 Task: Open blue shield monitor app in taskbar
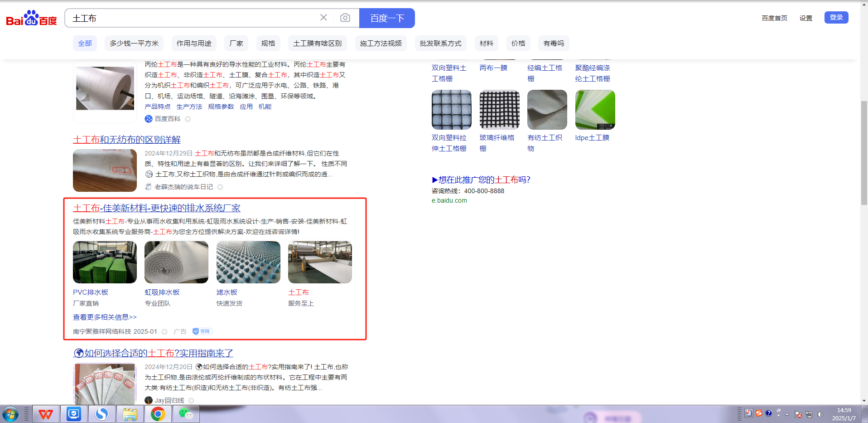74,414
